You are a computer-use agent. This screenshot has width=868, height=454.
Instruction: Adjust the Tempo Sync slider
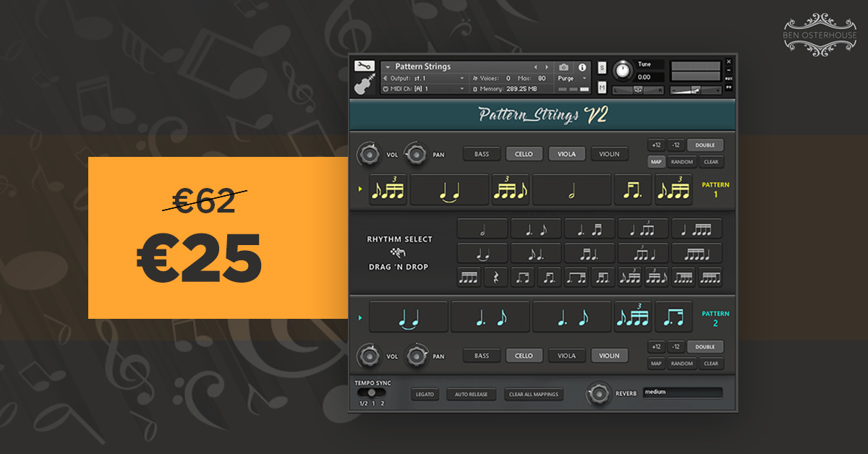[x=371, y=393]
